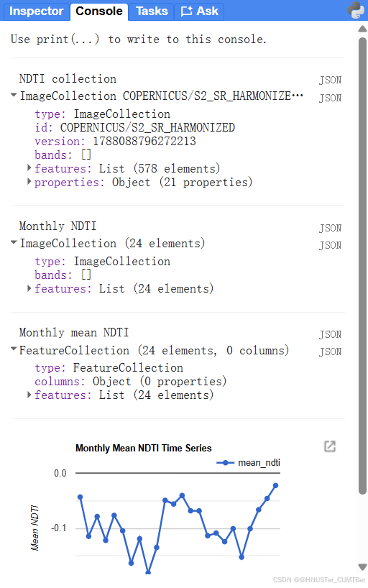Click the JSON link beside Monthly mean NDTI
Image resolution: width=368 pixels, height=588 pixels.
(x=330, y=334)
